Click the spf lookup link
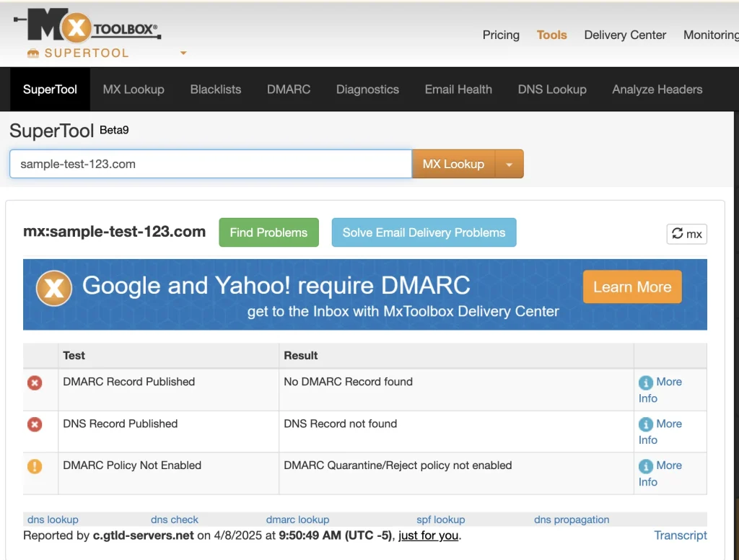 point(441,520)
